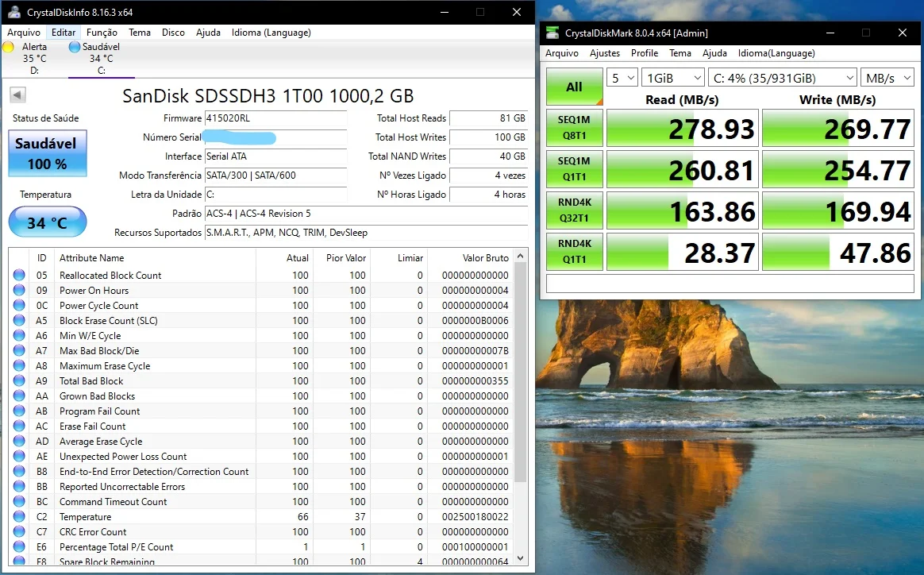Click the Interface field Serial ATA
The width and height of the screenshot is (924, 575).
point(275,156)
